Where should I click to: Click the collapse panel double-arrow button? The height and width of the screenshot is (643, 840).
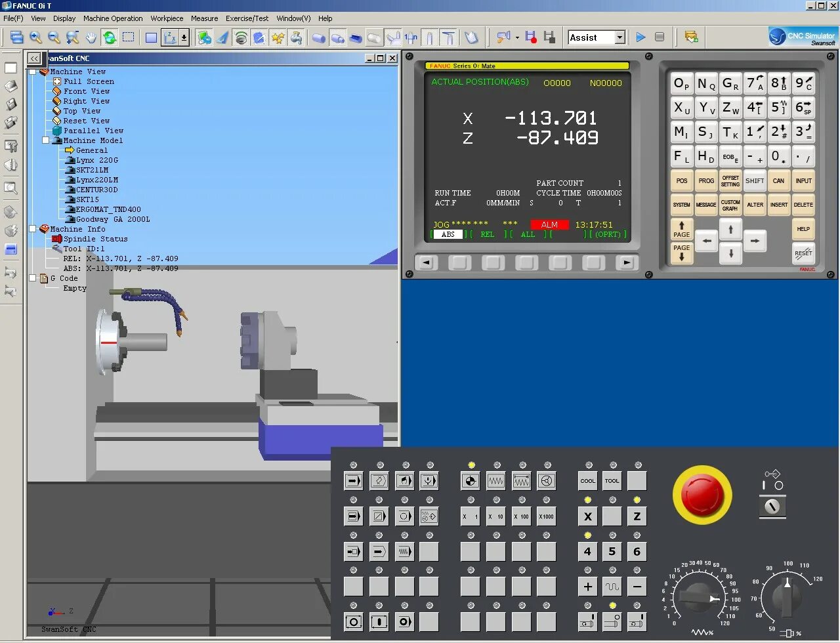34,58
